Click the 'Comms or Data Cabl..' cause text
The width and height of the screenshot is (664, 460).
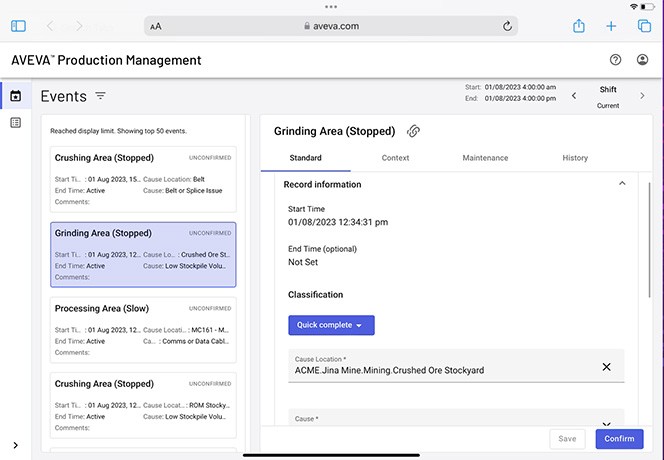coord(196,341)
